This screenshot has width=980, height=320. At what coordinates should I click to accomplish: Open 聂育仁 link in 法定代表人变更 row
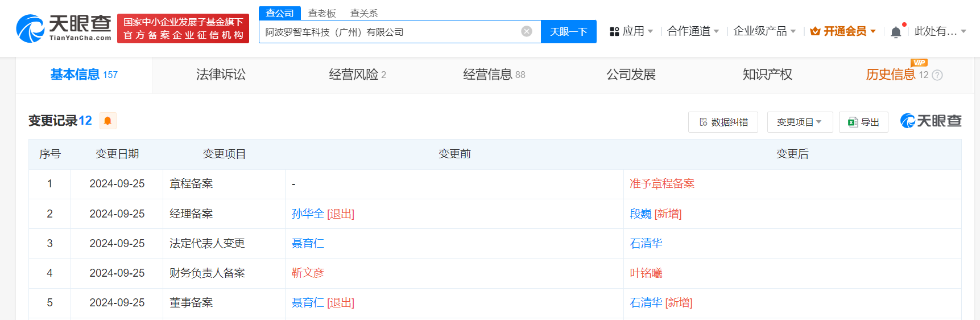308,243
